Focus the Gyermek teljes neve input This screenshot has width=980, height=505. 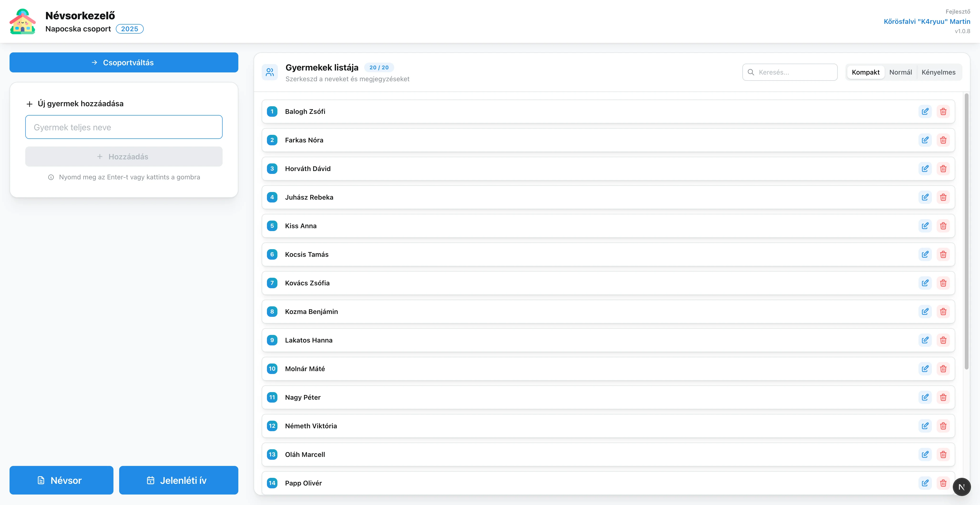pyautogui.click(x=124, y=127)
